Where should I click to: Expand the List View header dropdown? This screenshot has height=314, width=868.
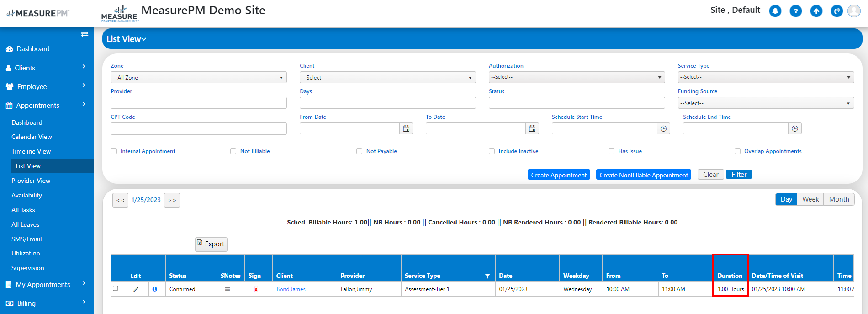127,39
